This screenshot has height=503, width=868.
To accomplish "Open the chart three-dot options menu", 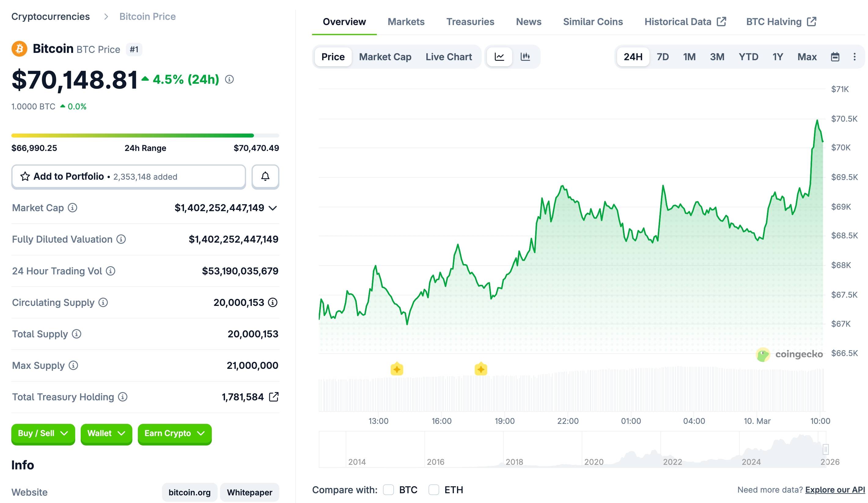I will click(855, 57).
